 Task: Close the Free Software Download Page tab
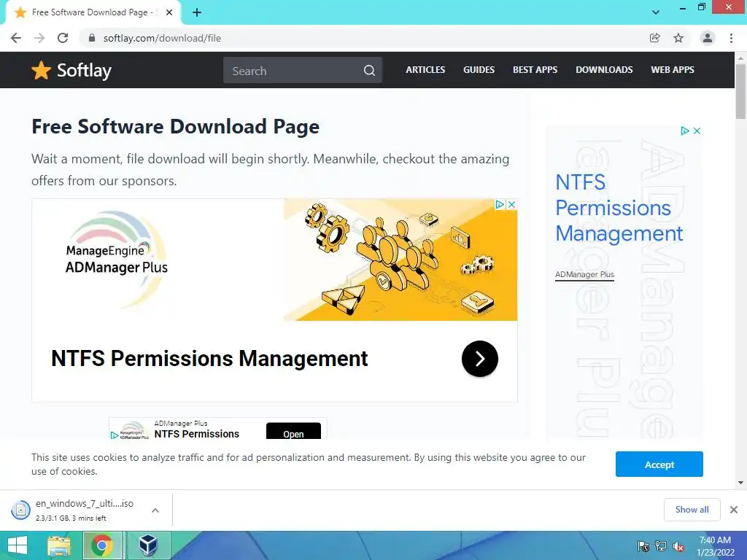[x=169, y=12]
